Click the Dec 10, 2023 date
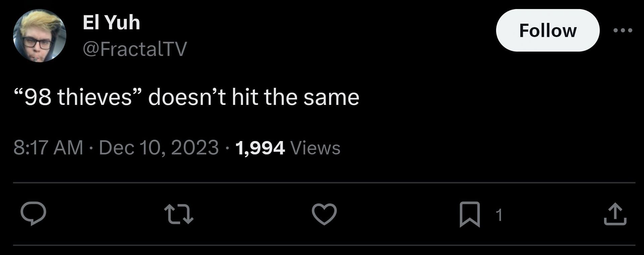Image resolution: width=644 pixels, height=255 pixels. pyautogui.click(x=159, y=148)
